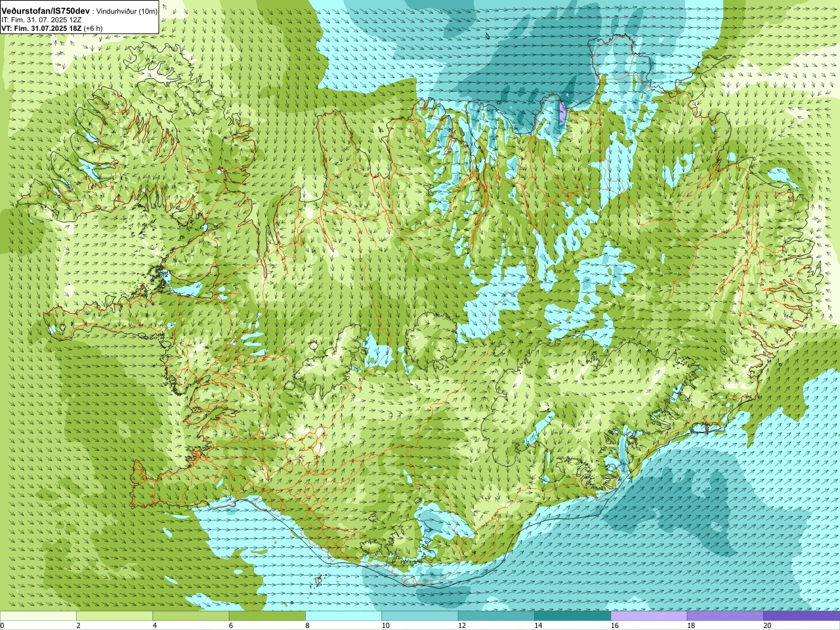Click the 'Vindurhviður (10m)' label

[126, 12]
